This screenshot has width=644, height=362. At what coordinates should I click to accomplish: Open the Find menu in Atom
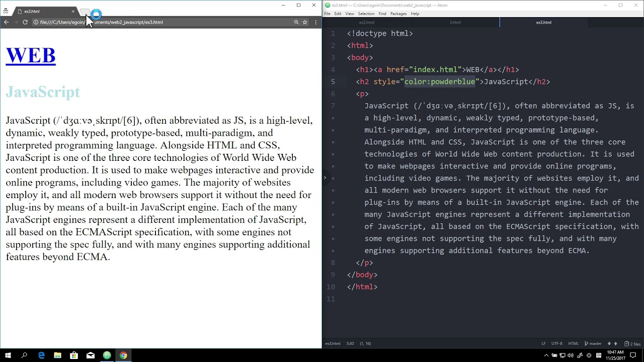coord(382,14)
